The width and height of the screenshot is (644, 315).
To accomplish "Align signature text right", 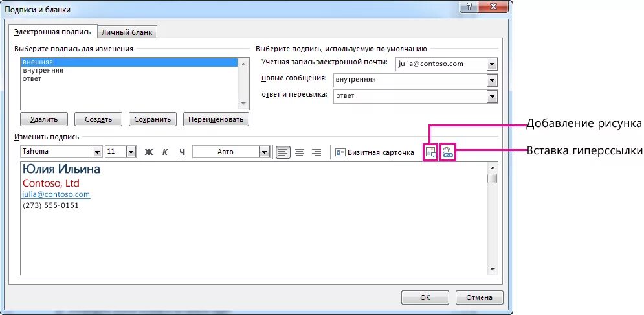I will [x=316, y=152].
